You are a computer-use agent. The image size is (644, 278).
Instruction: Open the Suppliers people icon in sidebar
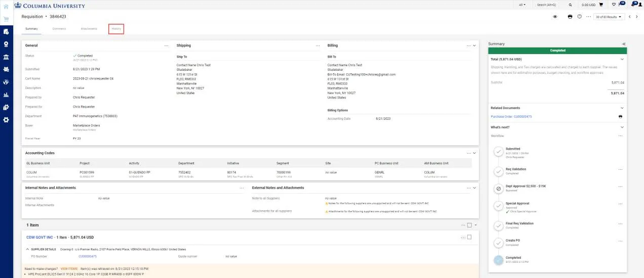6,69
